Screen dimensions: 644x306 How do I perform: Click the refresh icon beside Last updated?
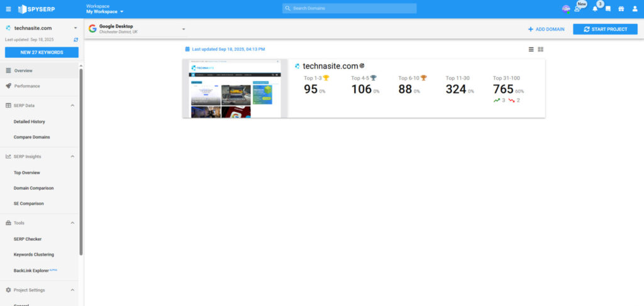[76, 40]
